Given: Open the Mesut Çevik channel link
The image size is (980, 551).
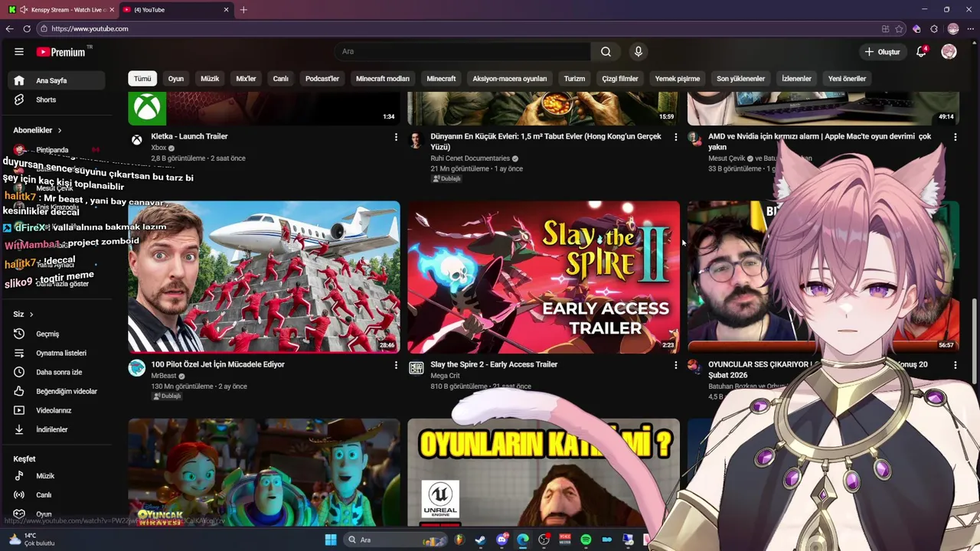Looking at the screenshot, I should coord(727,158).
